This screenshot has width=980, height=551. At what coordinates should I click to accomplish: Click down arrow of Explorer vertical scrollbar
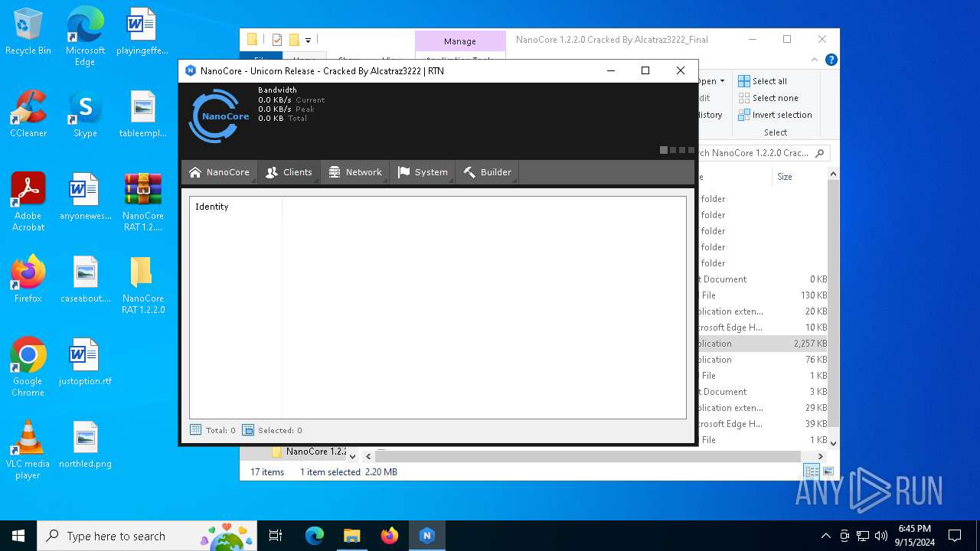pos(834,443)
